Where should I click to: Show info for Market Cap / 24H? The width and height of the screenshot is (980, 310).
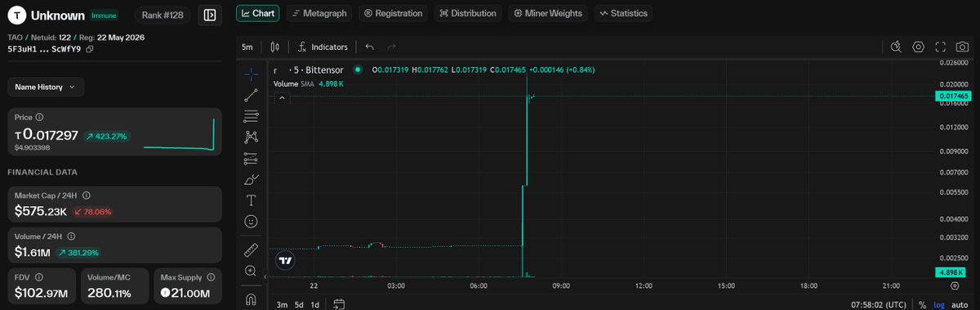coord(86,195)
